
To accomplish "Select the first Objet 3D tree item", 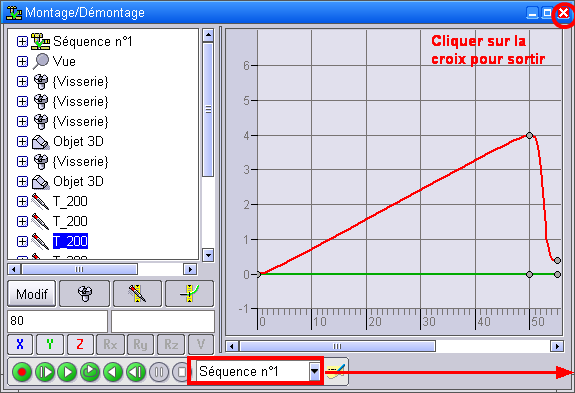I will (78, 142).
